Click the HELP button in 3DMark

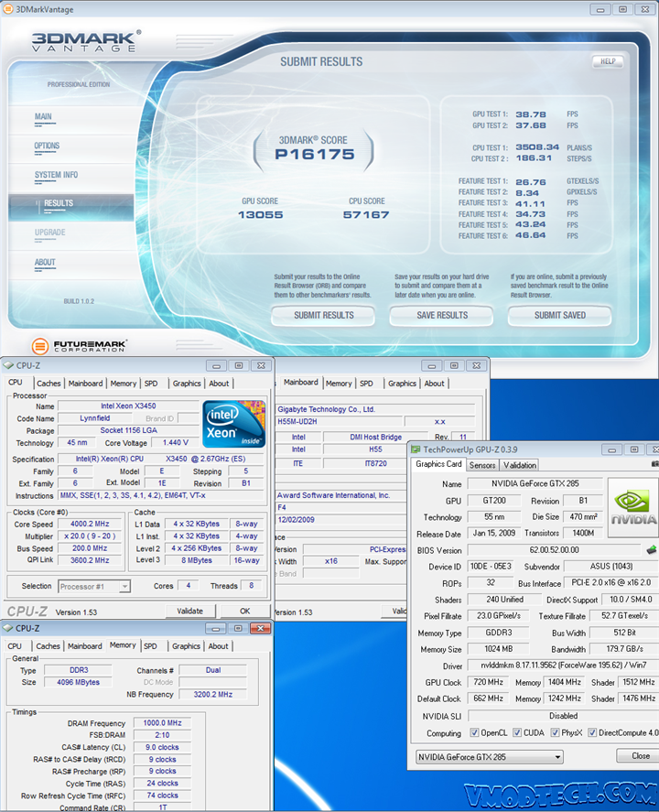tap(608, 61)
